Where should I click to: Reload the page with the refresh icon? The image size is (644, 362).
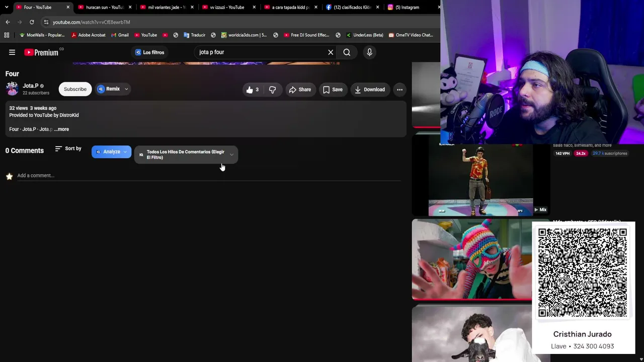pos(32,22)
